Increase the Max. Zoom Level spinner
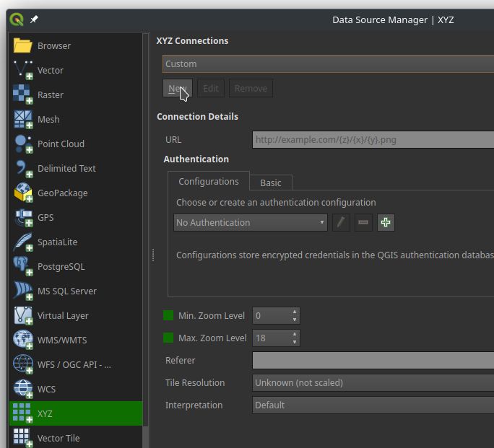Screen dimensions: 494x448 [x=295, y=334]
